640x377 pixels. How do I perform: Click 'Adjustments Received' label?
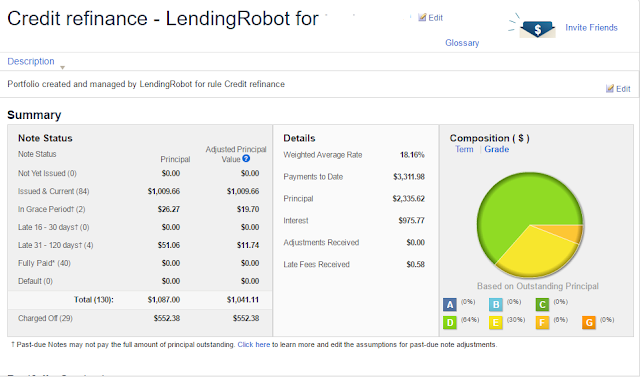tap(321, 242)
